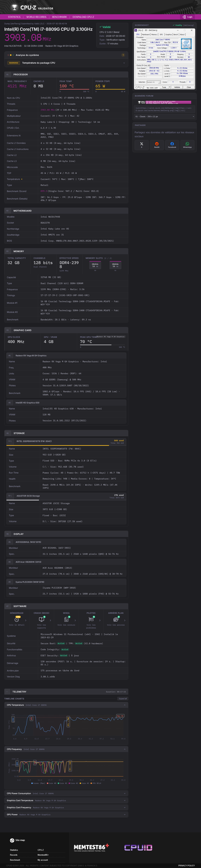Click the alert count badge in Analyse du système

click(x=123, y=55)
